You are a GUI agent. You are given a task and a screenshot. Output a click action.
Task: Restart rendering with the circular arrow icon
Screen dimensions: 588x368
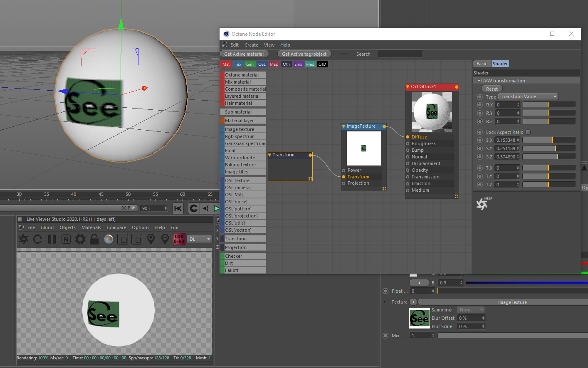coord(38,239)
